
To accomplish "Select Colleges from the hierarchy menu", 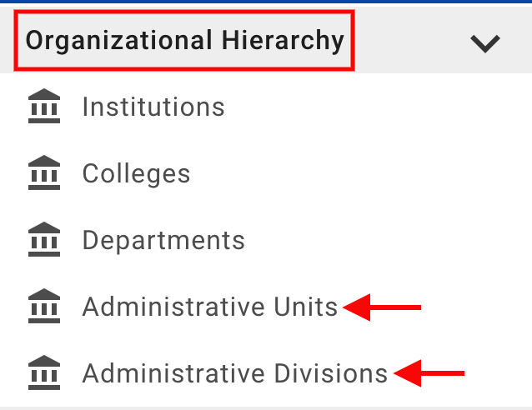I will point(136,174).
